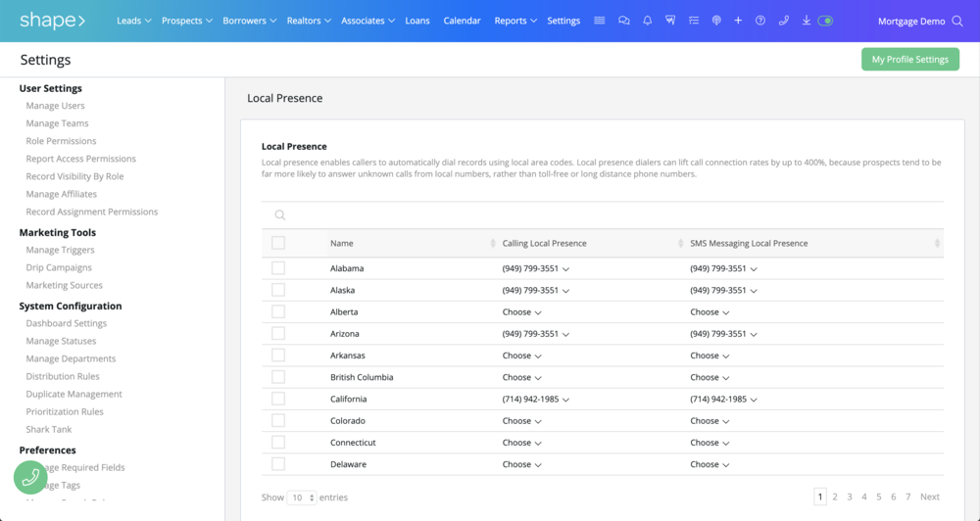The image size is (980, 521).
Task: Go to page 7 of table
Action: (908, 497)
